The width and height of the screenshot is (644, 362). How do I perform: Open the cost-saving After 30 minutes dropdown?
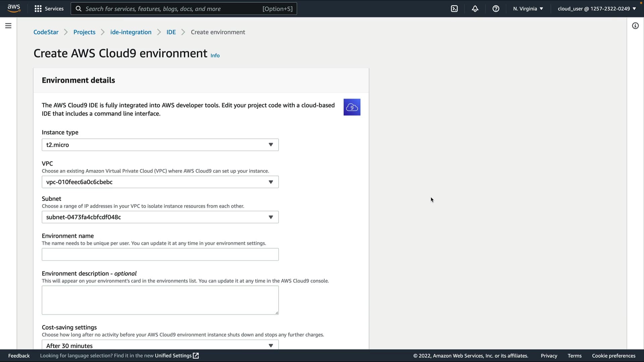(160, 345)
